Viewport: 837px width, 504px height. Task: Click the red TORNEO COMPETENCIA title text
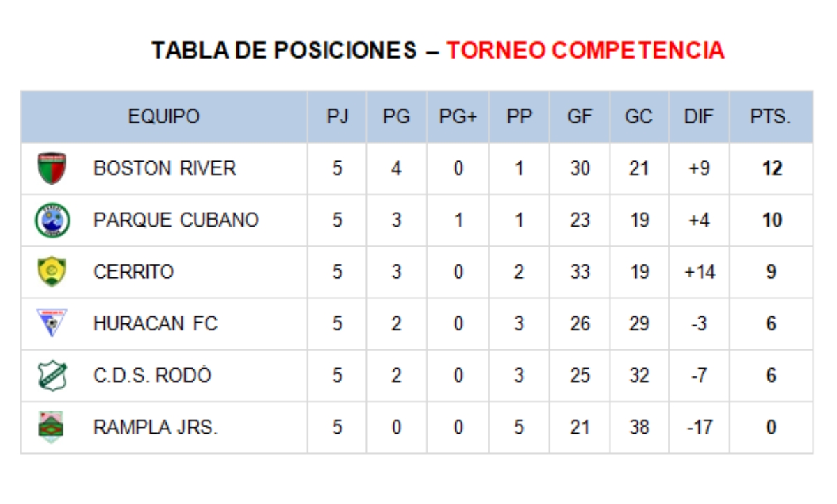[585, 50]
